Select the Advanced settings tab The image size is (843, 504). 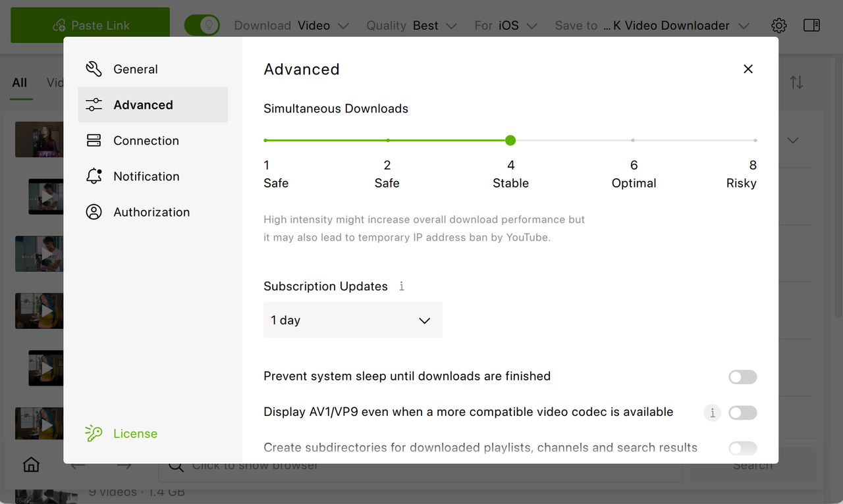[x=153, y=105]
